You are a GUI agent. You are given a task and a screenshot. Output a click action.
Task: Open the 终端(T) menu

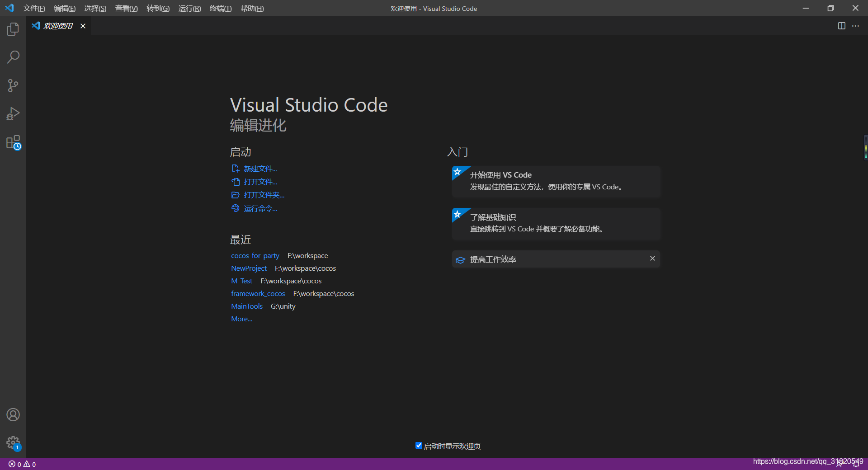221,9
